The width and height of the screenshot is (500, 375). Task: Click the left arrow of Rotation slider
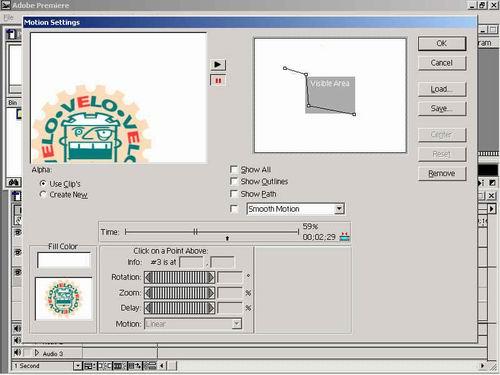point(148,277)
